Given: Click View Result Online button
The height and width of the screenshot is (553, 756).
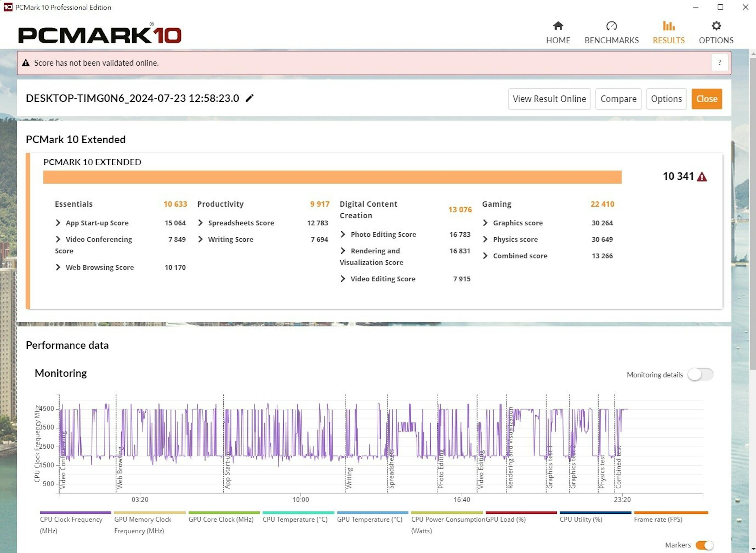Looking at the screenshot, I should (x=549, y=99).
